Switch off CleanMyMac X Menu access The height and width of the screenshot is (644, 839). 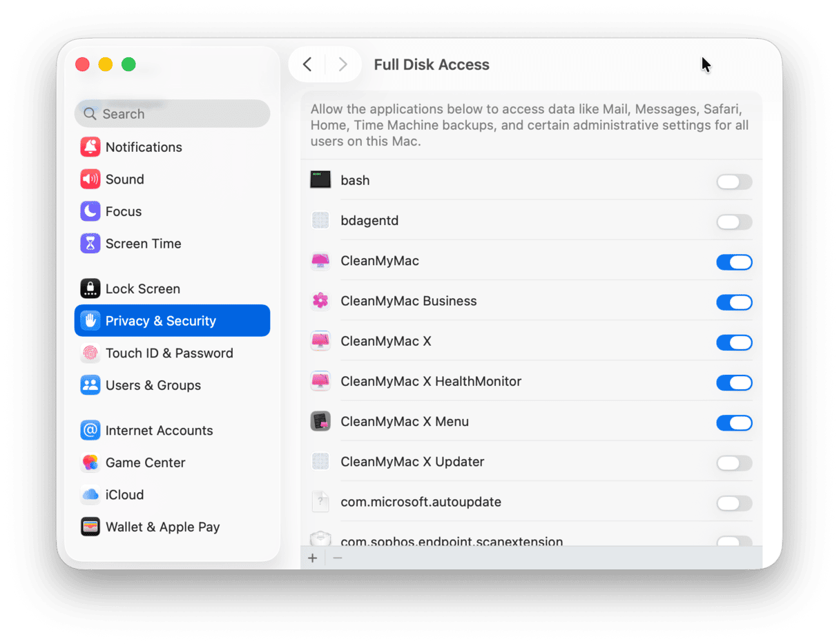coord(734,422)
